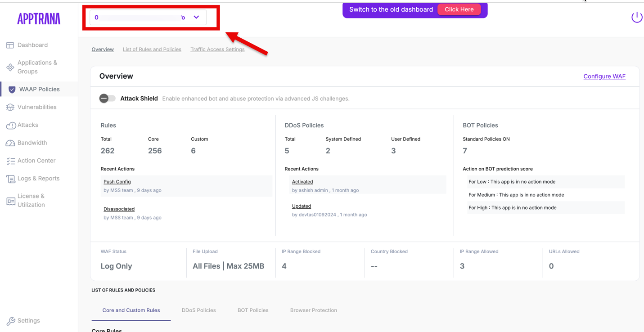The width and height of the screenshot is (644, 332).
Task: Switch to DDoS Policies tab
Action: pyautogui.click(x=198, y=310)
